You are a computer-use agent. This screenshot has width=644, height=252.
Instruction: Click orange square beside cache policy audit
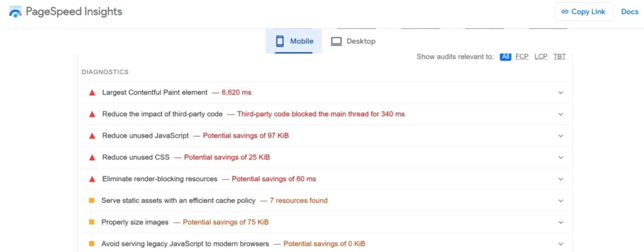[92, 200]
